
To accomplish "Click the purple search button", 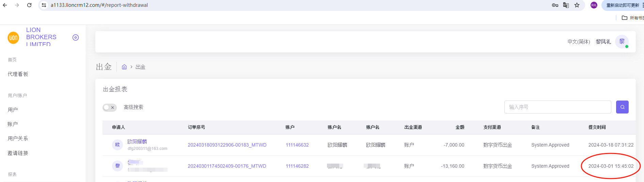I will tap(622, 107).
